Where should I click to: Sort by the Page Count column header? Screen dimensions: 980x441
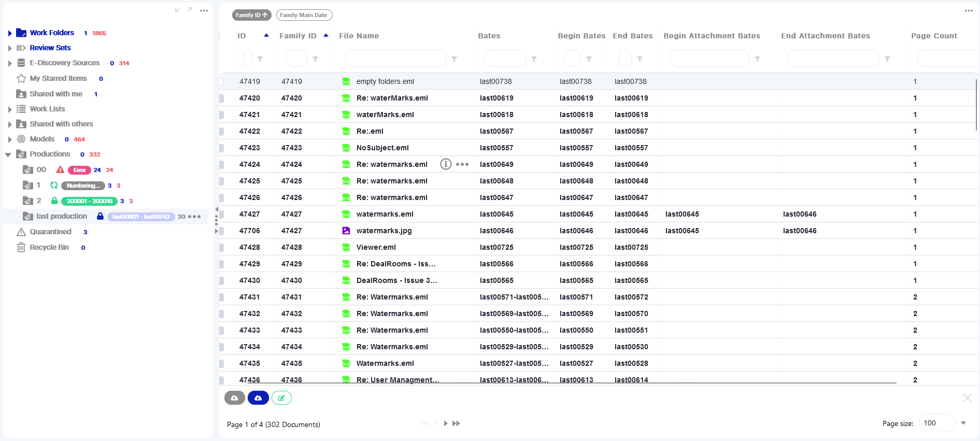pyautogui.click(x=934, y=36)
